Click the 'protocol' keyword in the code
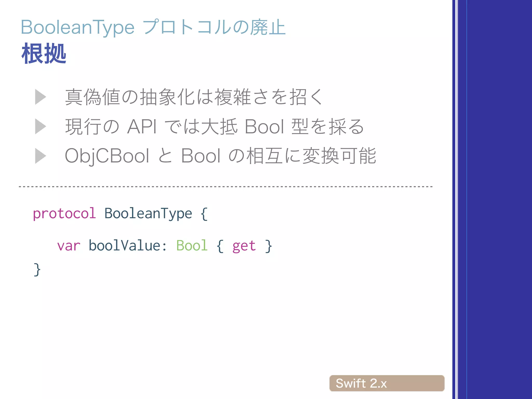 pos(64,214)
